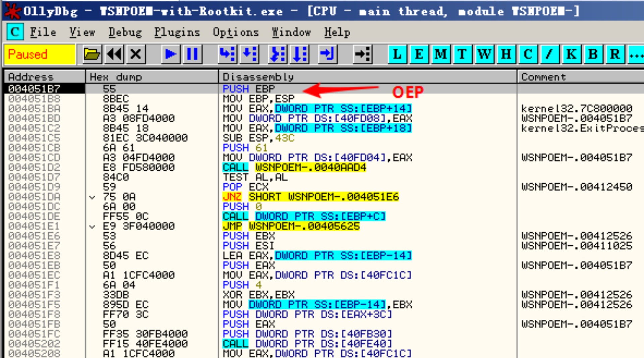This screenshot has width=644, height=358.
Task: Select LEA EAX,DWORD PTR SS:[EBP-14] line
Action: coord(317,255)
